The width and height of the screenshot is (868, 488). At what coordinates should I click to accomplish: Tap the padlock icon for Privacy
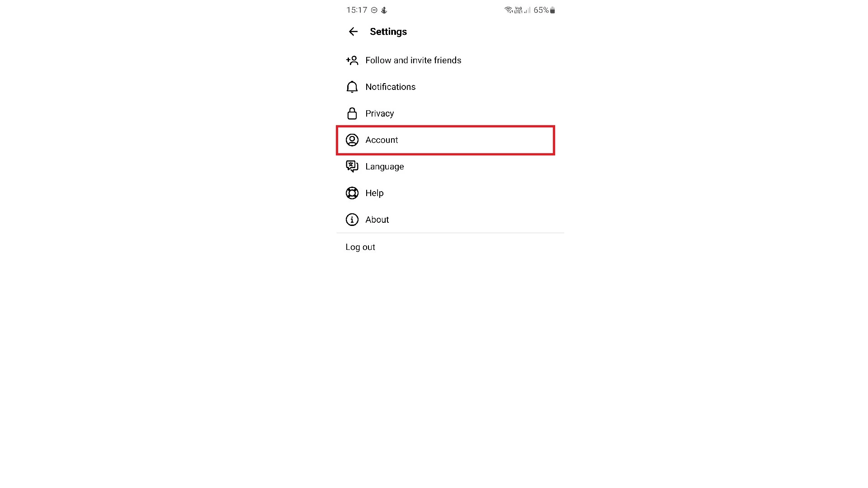click(x=352, y=113)
